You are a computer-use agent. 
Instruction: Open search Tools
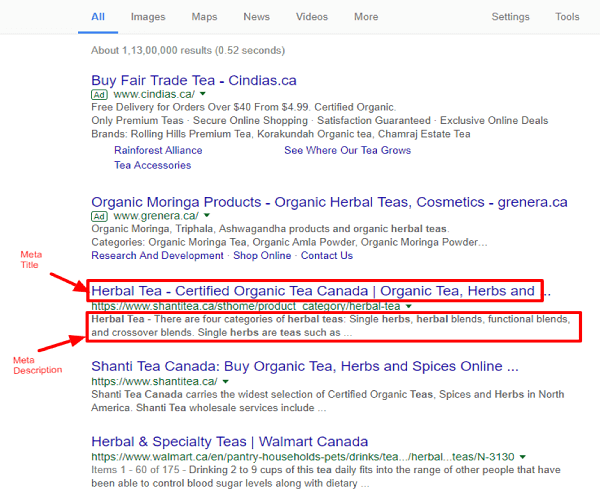coord(567,17)
